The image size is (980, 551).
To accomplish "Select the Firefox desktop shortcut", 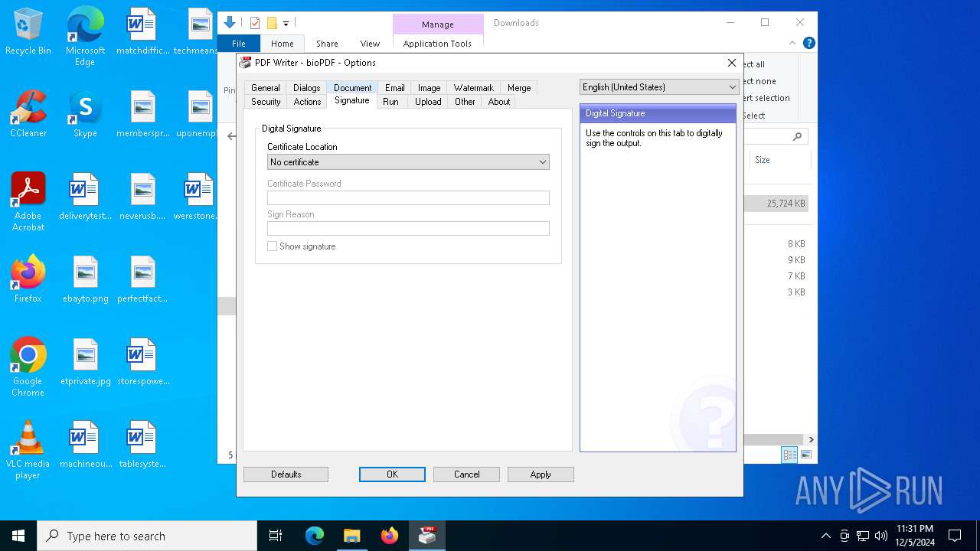I will pos(28,279).
